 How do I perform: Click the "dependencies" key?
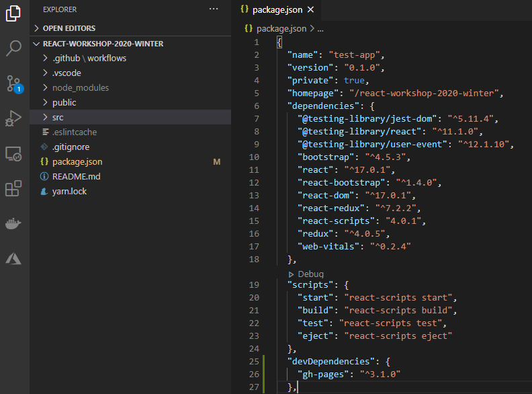[323, 106]
